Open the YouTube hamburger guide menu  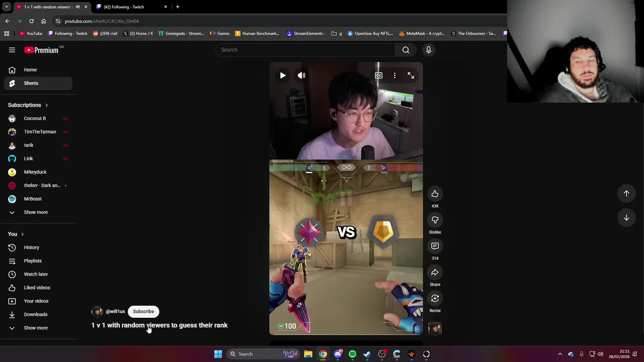coord(12,50)
